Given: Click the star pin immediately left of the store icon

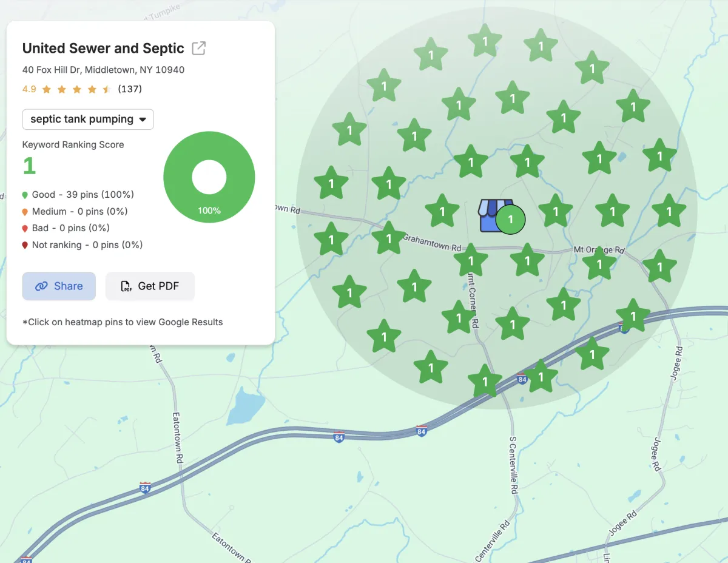Looking at the screenshot, I should pos(442,211).
